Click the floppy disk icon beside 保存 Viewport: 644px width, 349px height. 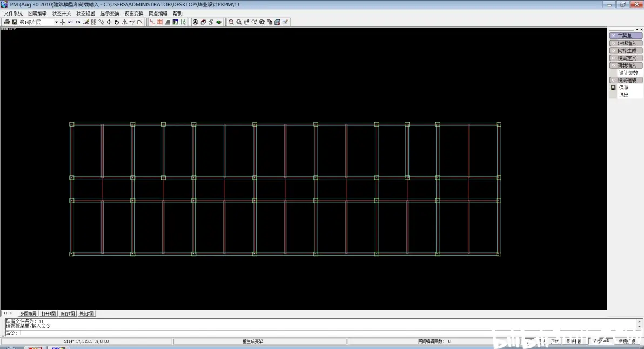[x=613, y=88]
